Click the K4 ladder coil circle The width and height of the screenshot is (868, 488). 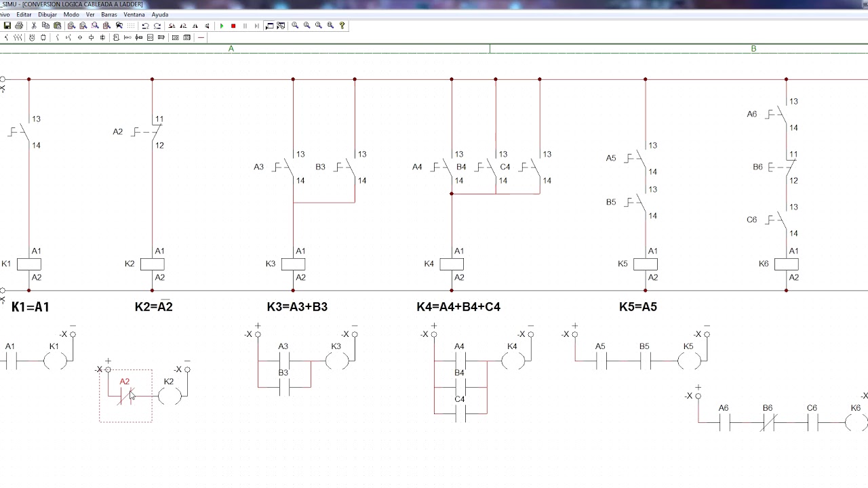coord(513,361)
